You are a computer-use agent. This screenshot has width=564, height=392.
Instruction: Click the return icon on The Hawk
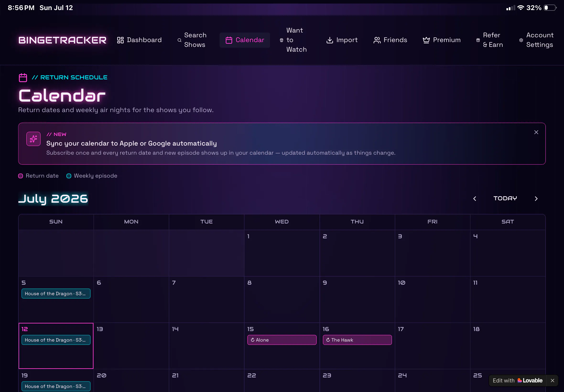tap(328, 340)
